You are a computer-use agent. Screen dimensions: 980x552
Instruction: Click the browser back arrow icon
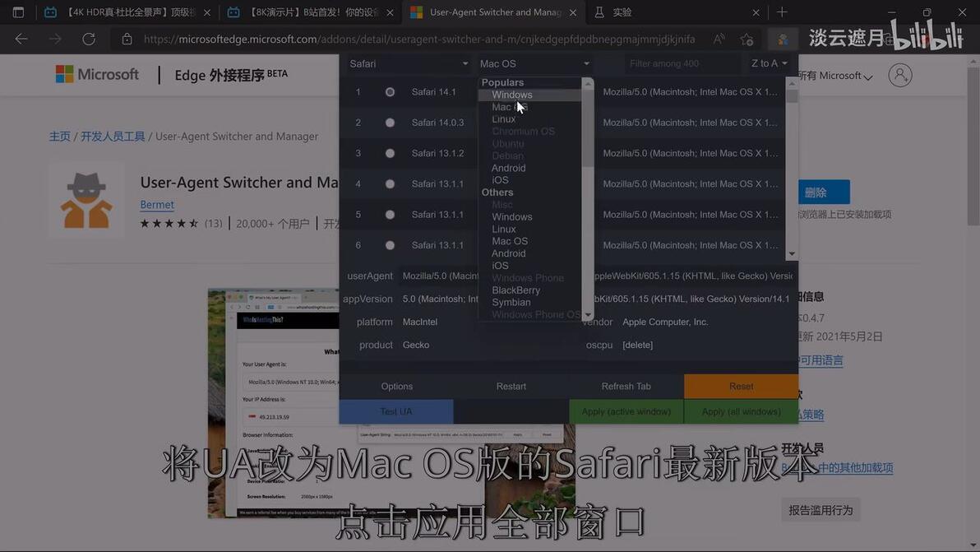[21, 39]
